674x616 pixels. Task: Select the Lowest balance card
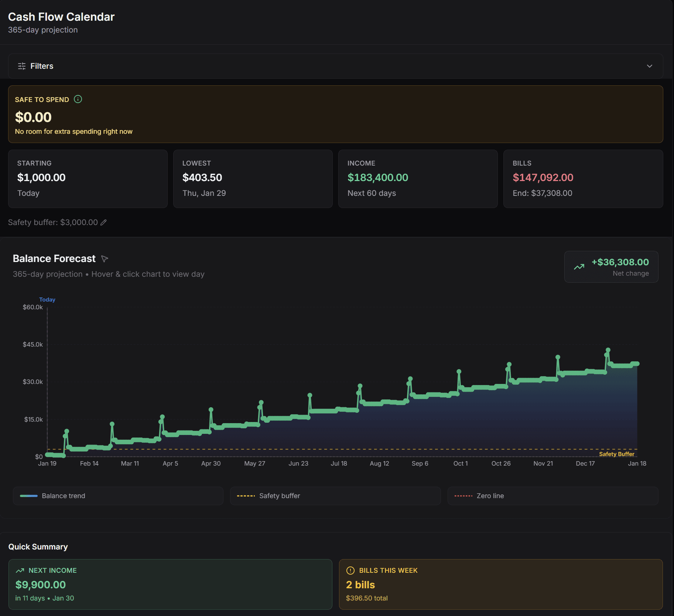click(x=253, y=178)
